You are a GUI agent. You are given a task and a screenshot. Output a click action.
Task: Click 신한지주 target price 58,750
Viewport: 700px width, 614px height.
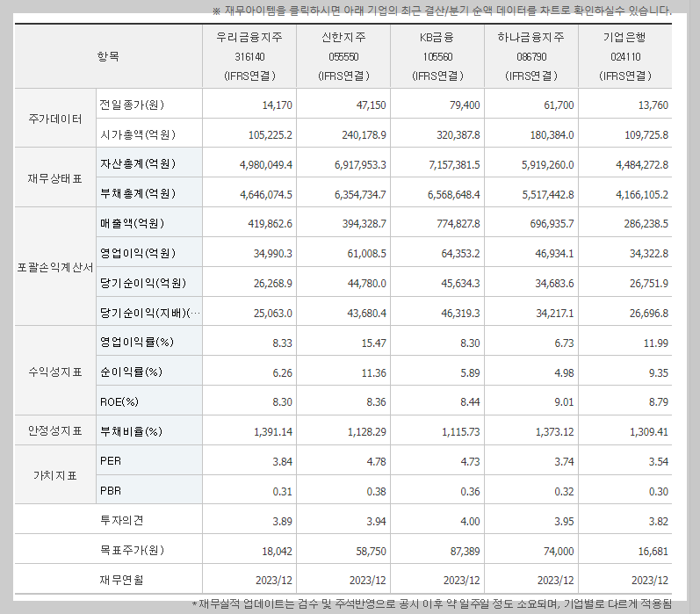point(371,552)
